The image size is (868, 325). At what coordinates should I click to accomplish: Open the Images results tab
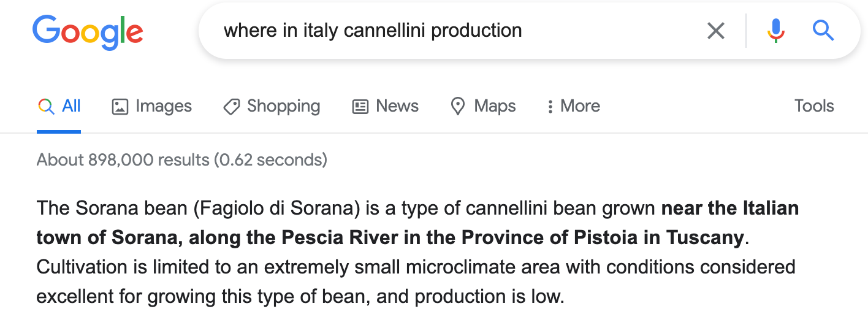coord(164,106)
